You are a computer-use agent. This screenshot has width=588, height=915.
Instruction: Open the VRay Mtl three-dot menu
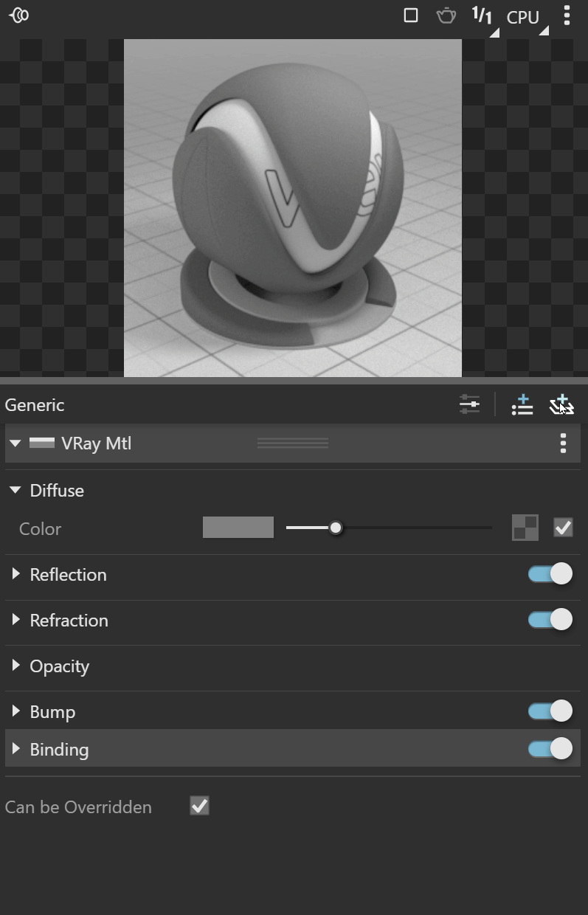coord(563,443)
